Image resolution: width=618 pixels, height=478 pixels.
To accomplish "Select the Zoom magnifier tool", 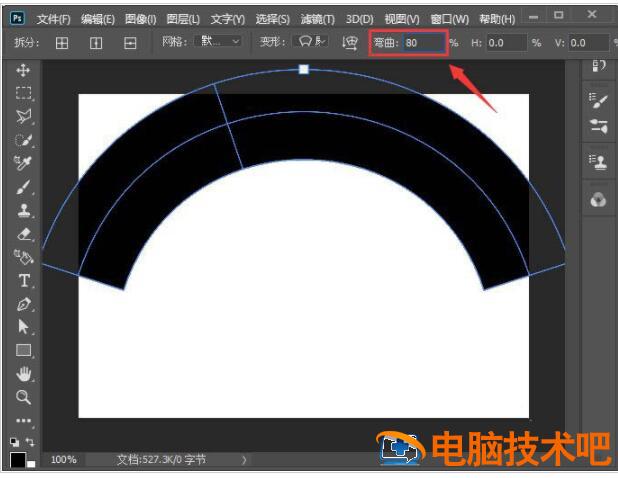I will tap(23, 397).
